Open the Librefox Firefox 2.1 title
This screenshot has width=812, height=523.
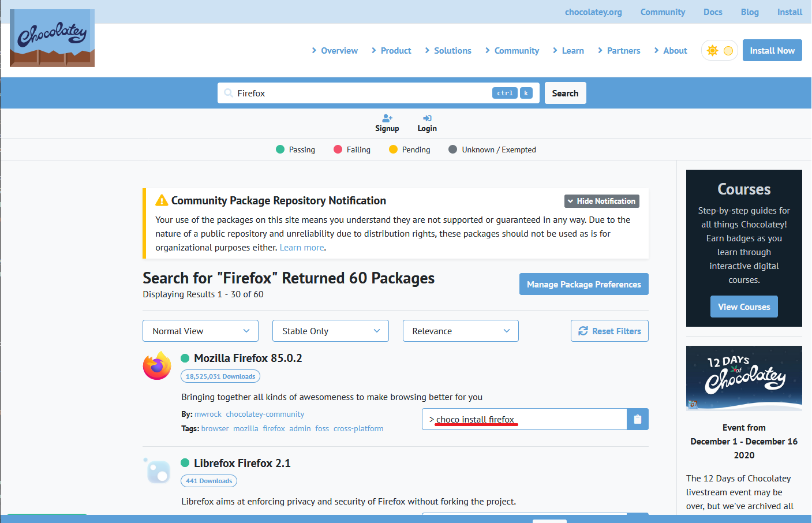[x=242, y=463]
